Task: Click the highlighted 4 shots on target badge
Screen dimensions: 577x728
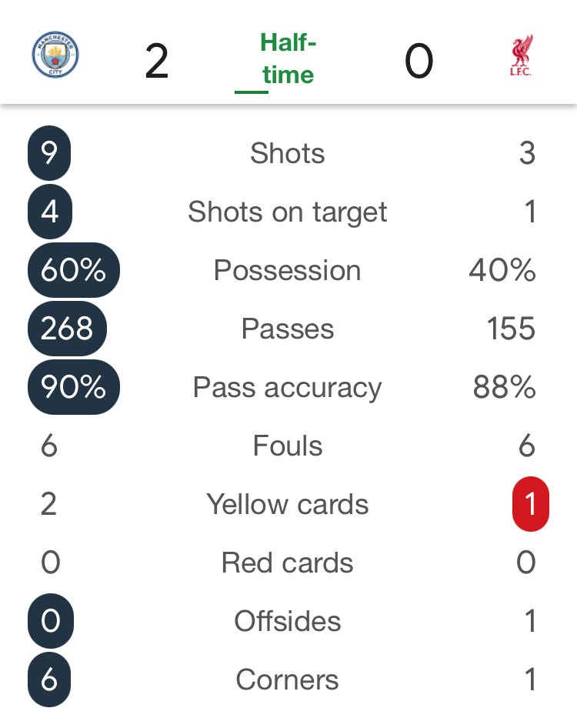Action: pyautogui.click(x=49, y=212)
